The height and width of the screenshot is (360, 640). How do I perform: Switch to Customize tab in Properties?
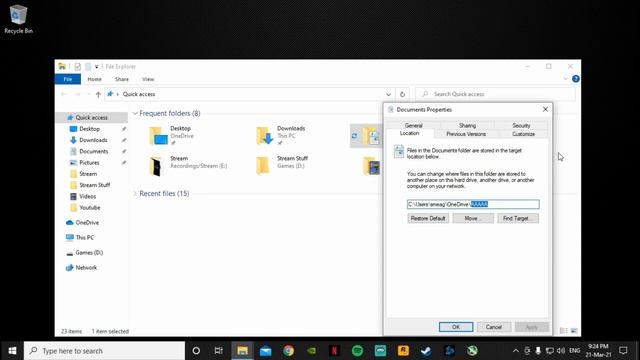click(x=523, y=134)
